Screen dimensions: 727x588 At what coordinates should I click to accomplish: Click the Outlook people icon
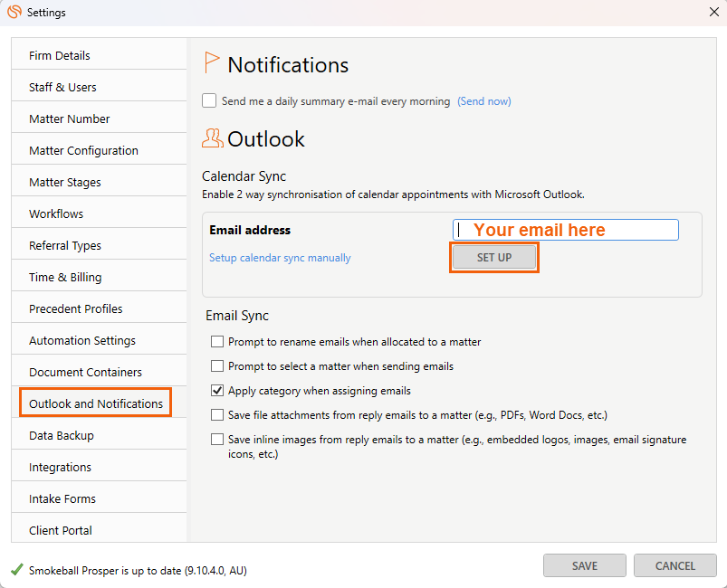click(213, 138)
